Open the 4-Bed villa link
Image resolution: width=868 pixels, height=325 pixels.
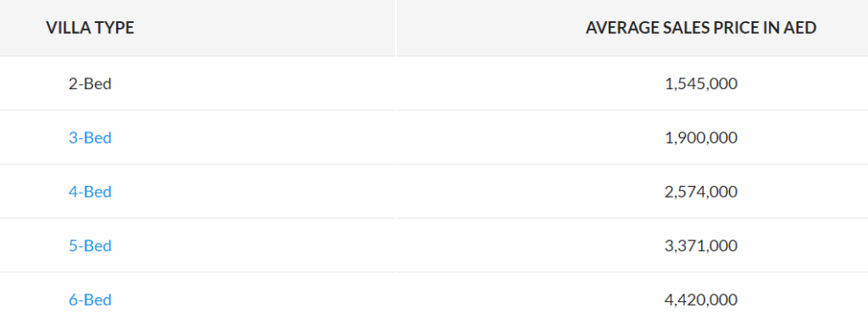(x=90, y=192)
